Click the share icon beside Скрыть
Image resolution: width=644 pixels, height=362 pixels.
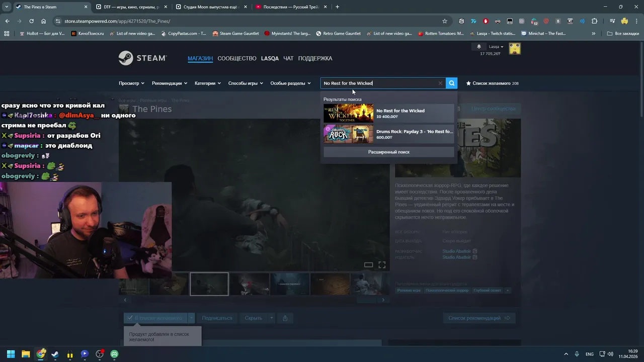[285, 318]
